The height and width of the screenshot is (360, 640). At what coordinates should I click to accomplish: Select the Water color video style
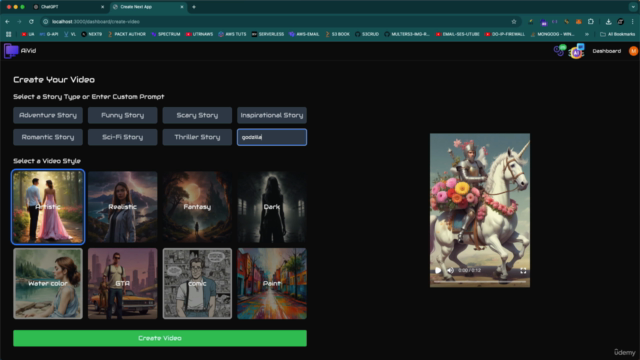(x=48, y=283)
